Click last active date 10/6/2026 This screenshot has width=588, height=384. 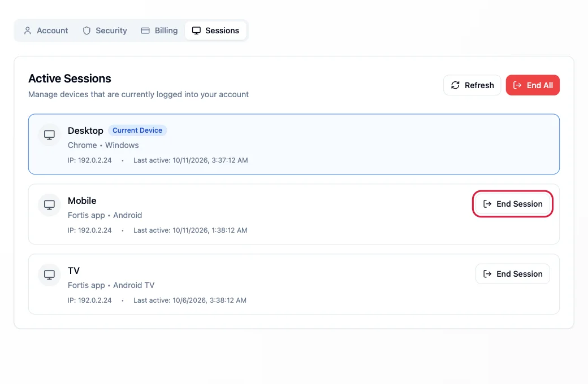point(189,300)
